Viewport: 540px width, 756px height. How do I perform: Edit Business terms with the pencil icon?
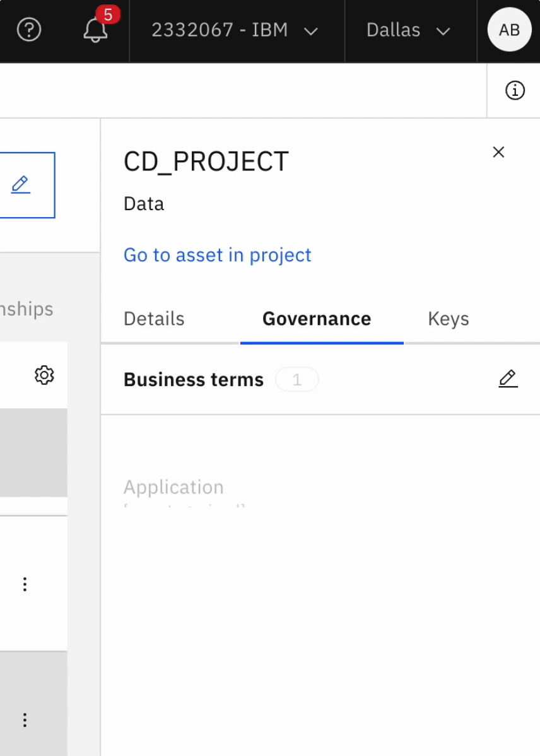pos(508,379)
